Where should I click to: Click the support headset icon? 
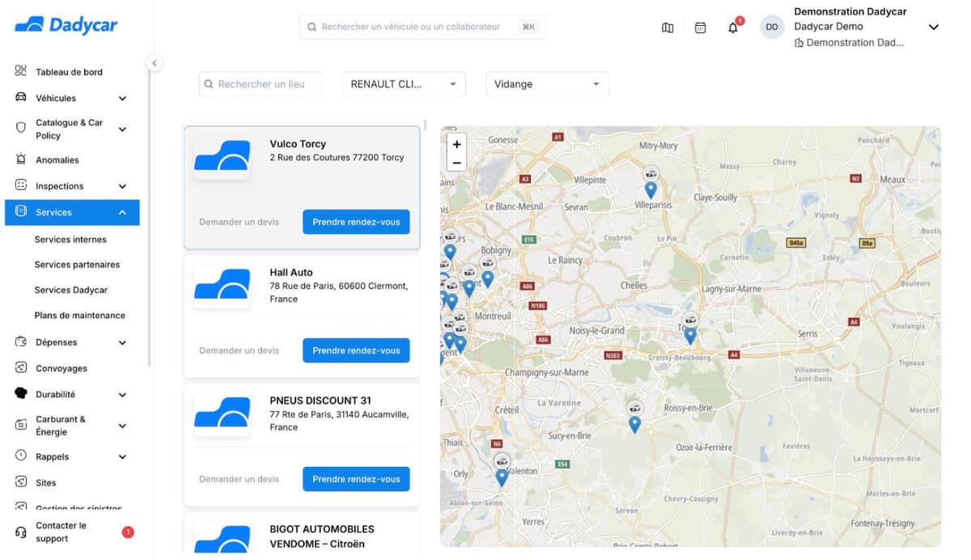coord(21,532)
